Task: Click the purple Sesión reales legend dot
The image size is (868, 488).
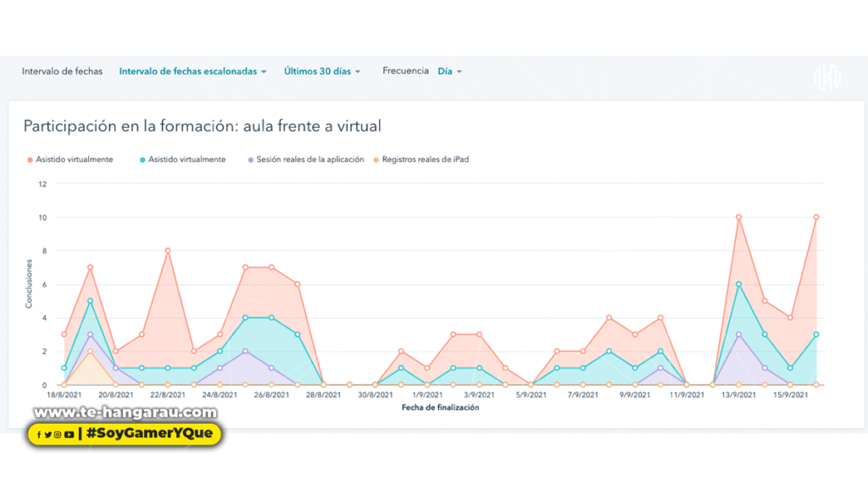Action: (249, 159)
